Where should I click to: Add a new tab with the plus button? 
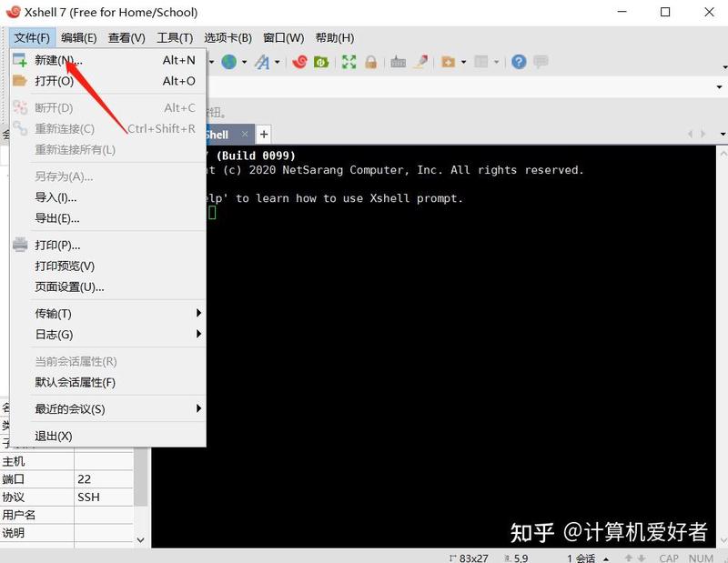click(x=264, y=134)
